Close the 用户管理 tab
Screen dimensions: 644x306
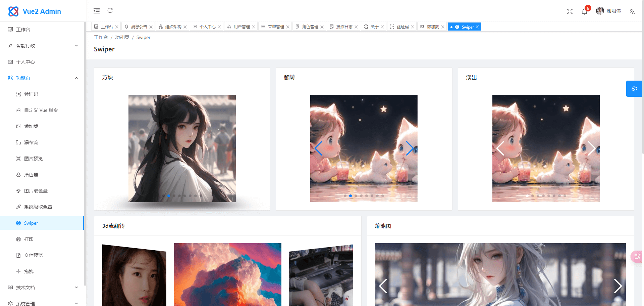[x=254, y=27]
